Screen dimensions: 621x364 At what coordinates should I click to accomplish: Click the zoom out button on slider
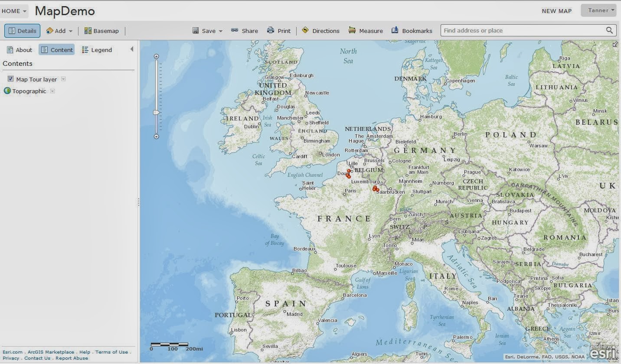point(157,136)
